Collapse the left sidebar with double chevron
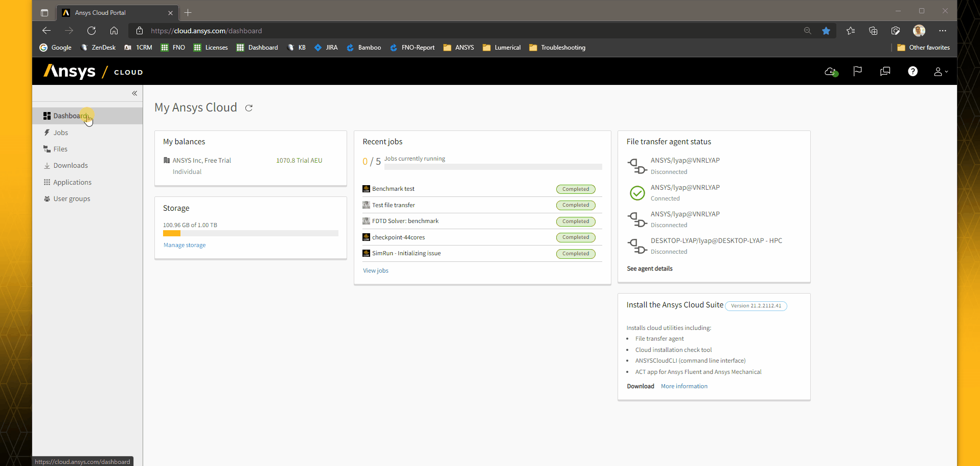Viewport: 980px width, 466px height. pyautogui.click(x=134, y=93)
